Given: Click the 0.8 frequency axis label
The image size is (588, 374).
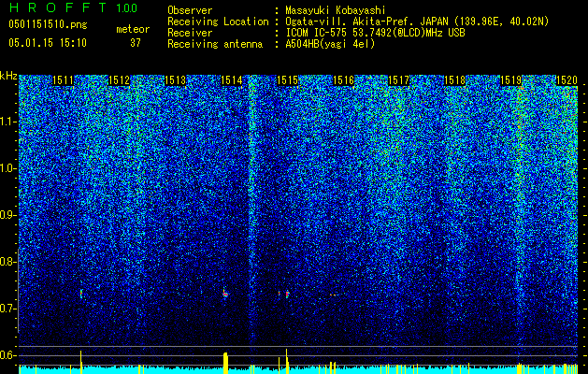Looking at the screenshot, I should [x=7, y=262].
